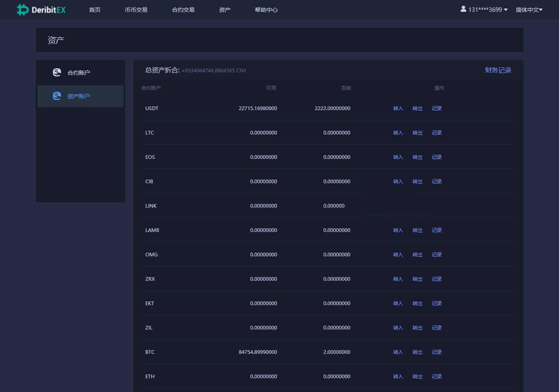Open the 帮助中心 navigation item
Screen dimensions: 559x392
(x=266, y=10)
